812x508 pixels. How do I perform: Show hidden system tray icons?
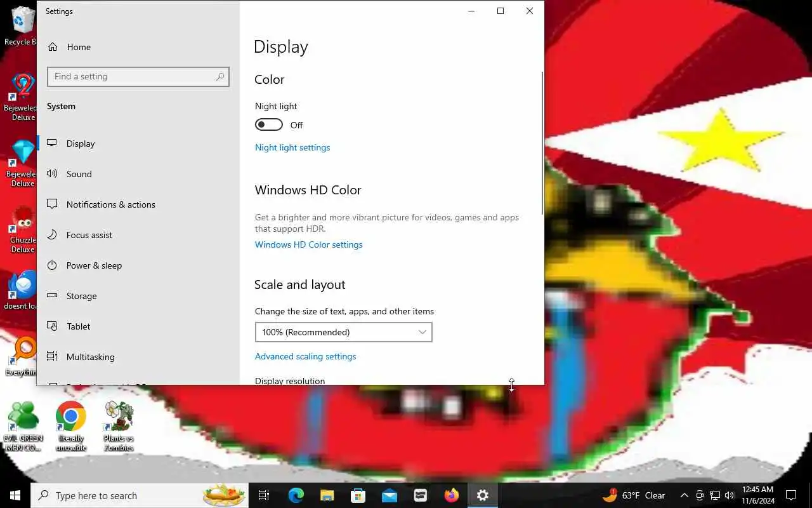pos(684,495)
